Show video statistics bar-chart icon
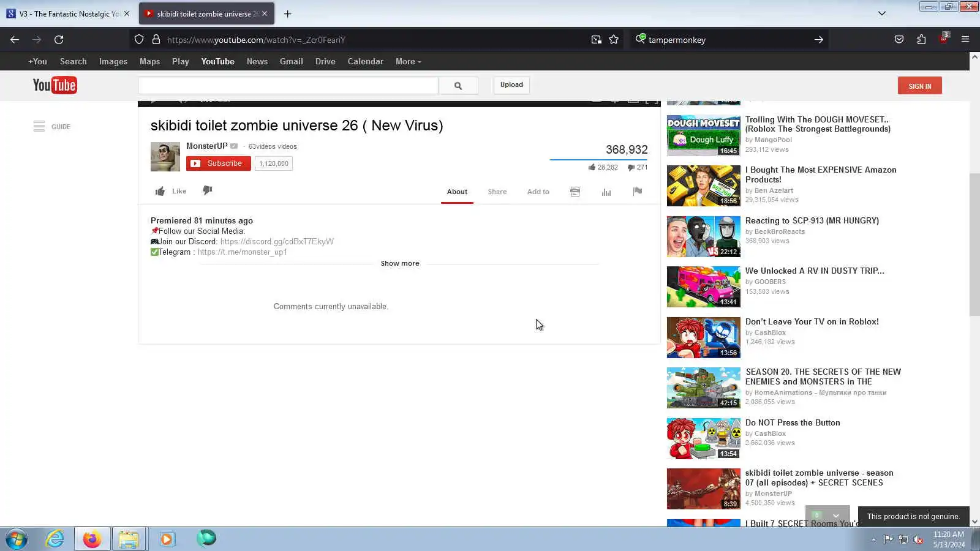Image resolution: width=980 pixels, height=551 pixels. click(606, 192)
